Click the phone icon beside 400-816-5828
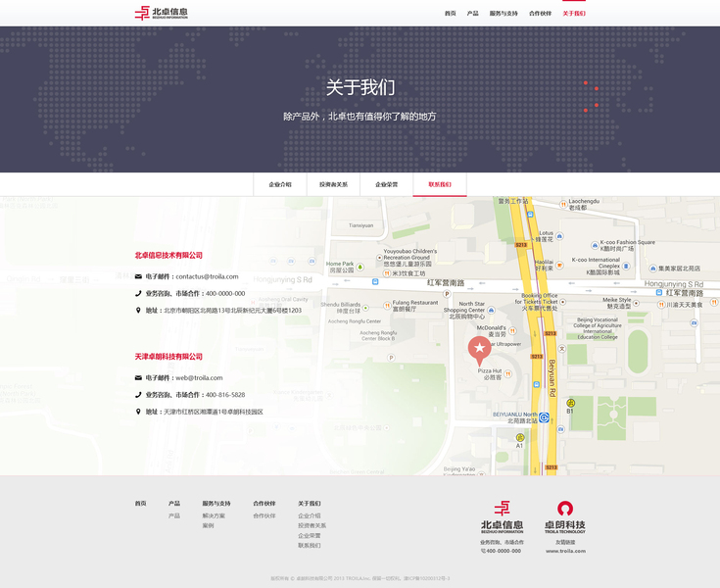The height and width of the screenshot is (588, 720). 138,394
